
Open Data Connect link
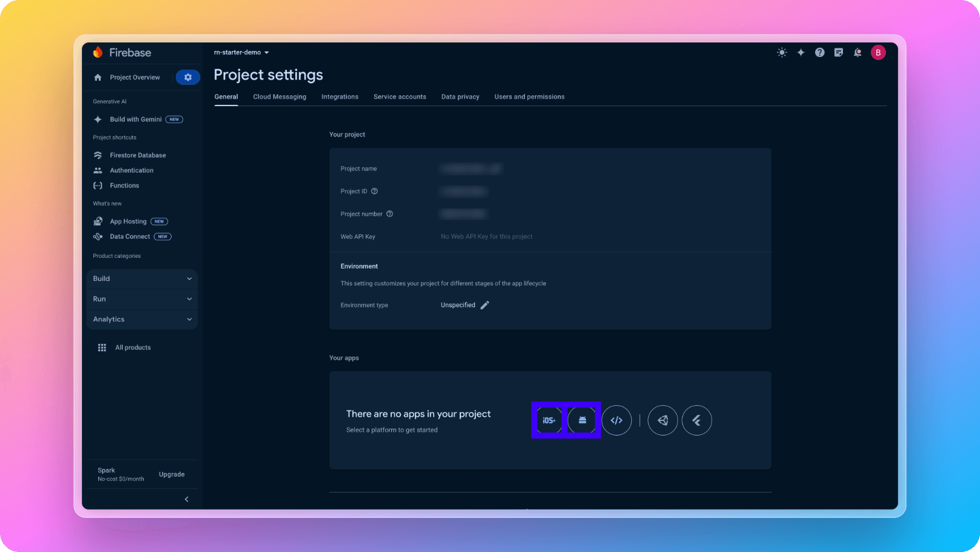[x=130, y=237]
